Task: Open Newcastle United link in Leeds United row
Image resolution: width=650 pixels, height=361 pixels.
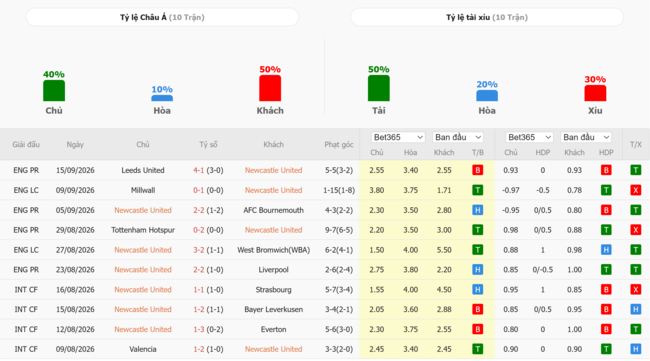Action: pos(273,170)
